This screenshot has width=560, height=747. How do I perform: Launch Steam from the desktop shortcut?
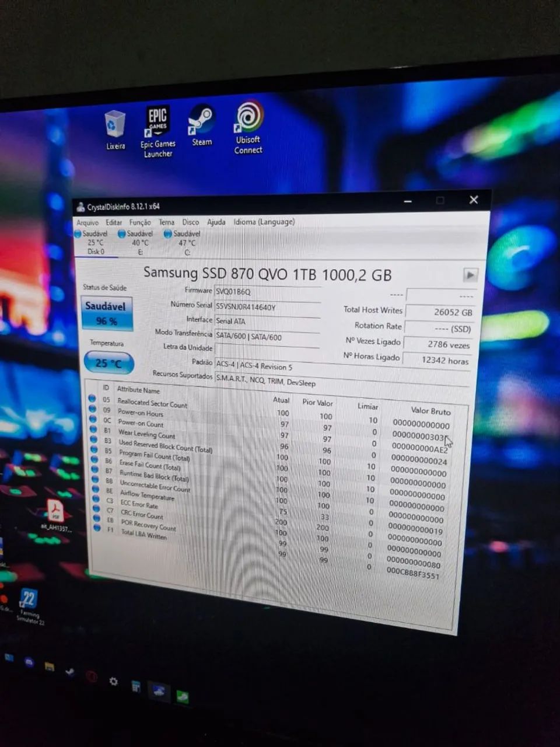[x=202, y=125]
